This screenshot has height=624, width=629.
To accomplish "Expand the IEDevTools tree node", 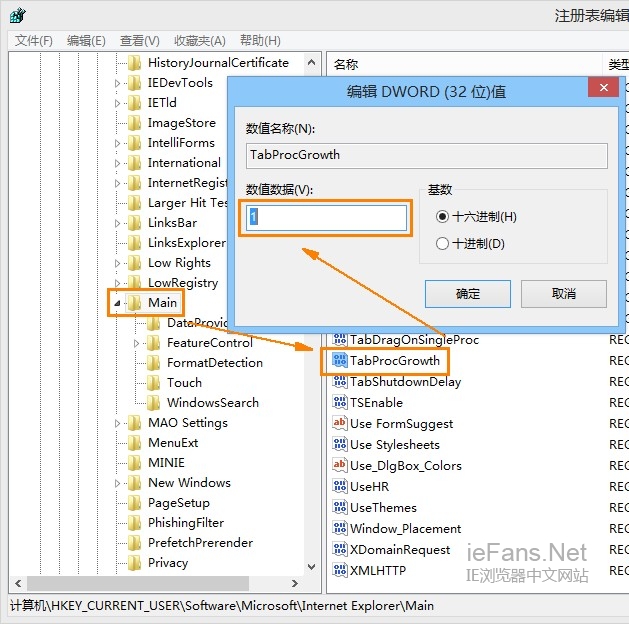I will coord(117,83).
